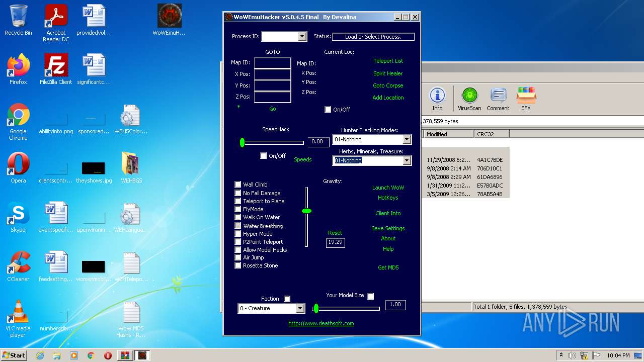The width and height of the screenshot is (644, 362).
Task: Click Add Location link
Action: [x=388, y=98]
